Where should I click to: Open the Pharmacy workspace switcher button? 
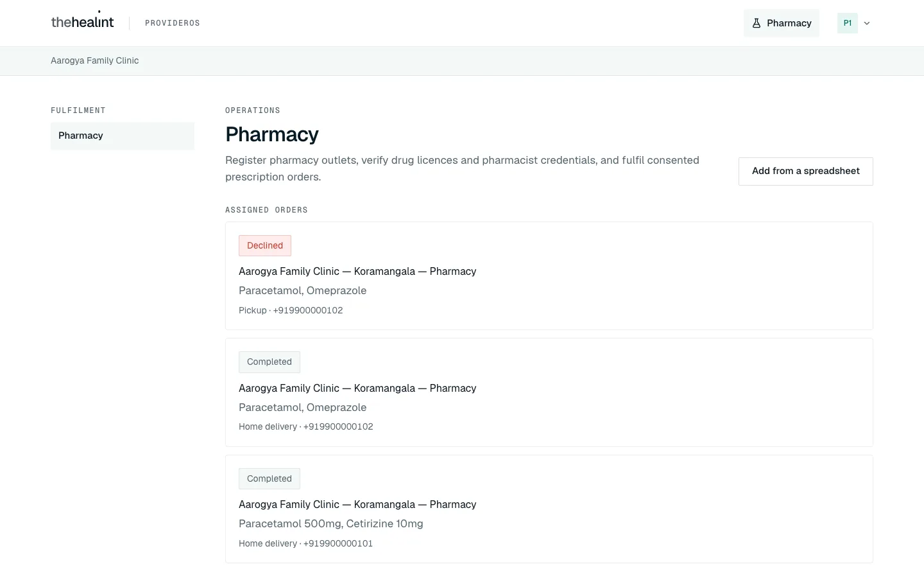(x=782, y=23)
